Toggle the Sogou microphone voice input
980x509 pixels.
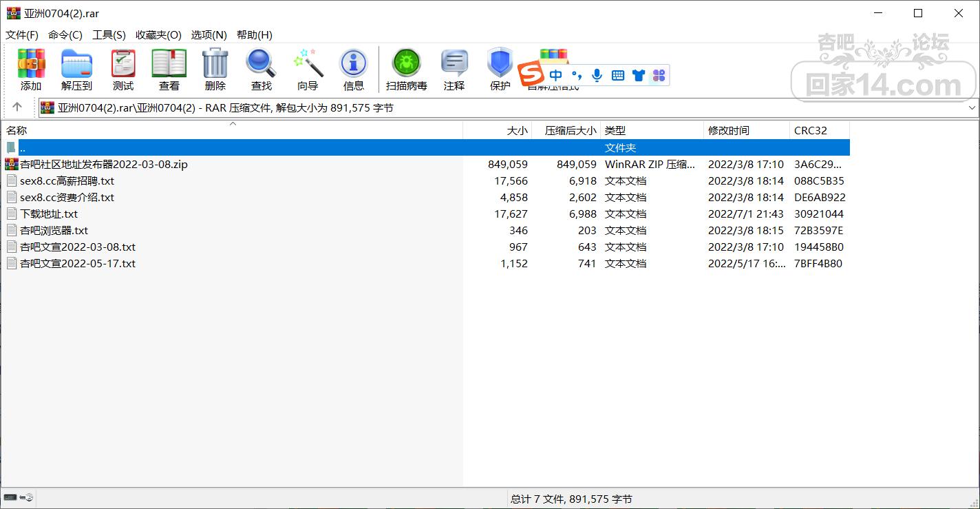pyautogui.click(x=597, y=76)
